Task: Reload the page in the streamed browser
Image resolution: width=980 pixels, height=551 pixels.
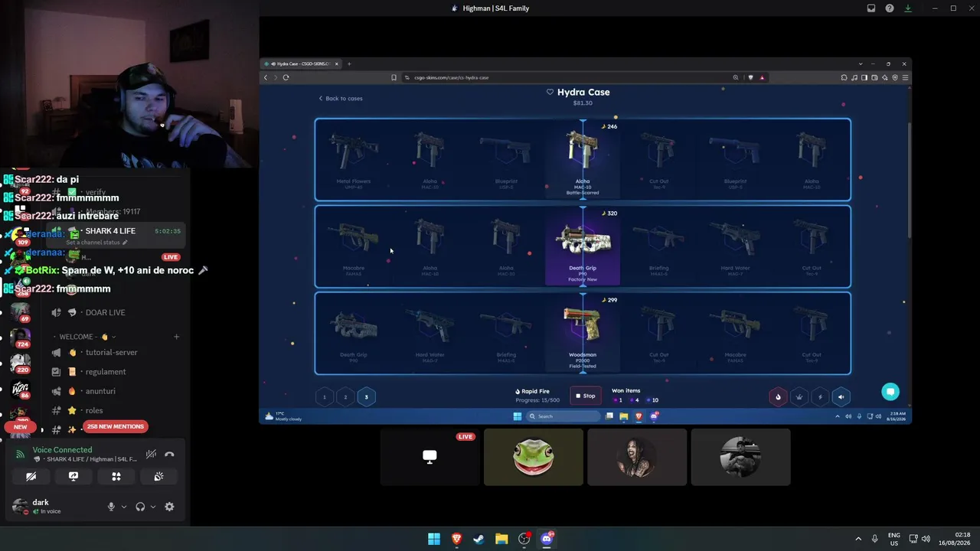Action: [286, 77]
